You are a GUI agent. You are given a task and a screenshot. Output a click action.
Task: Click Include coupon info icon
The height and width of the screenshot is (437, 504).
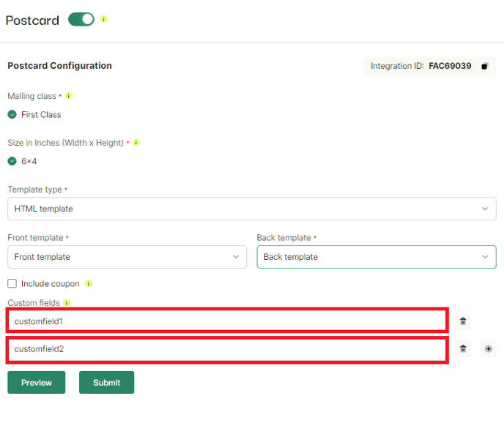(x=89, y=283)
